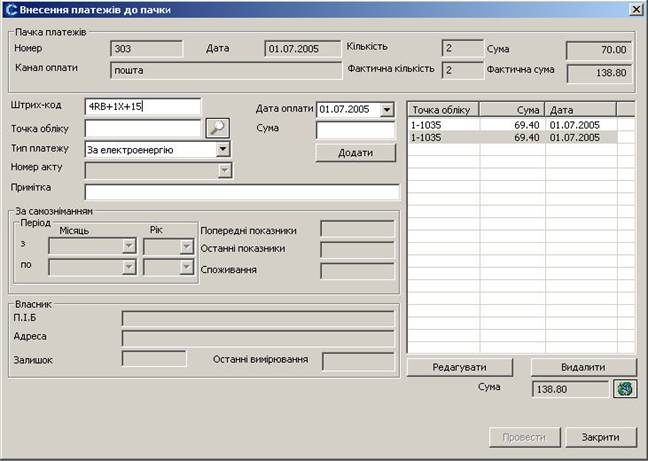Click the Останні показники field
Image resolution: width=648 pixels, height=461 pixels.
tap(357, 250)
